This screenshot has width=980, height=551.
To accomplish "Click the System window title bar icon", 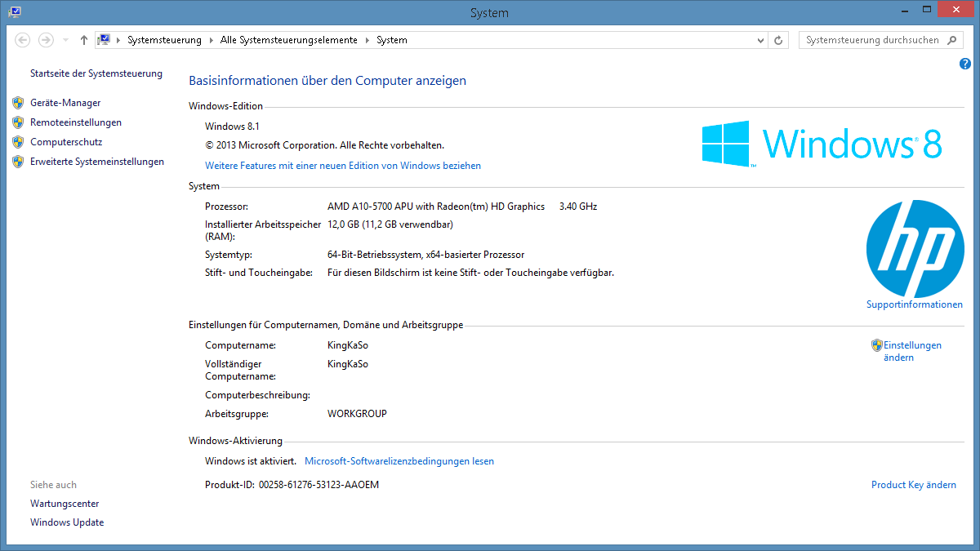I will point(15,11).
